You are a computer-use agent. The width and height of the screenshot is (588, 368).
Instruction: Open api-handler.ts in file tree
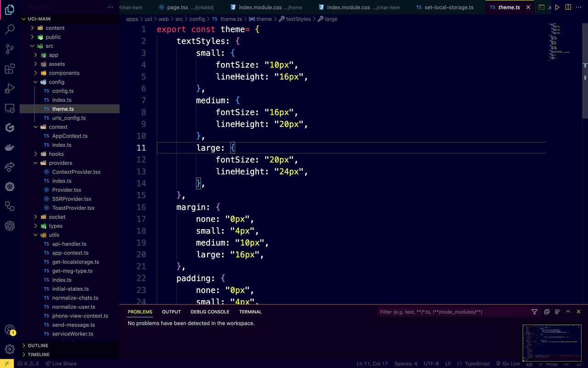click(x=69, y=244)
